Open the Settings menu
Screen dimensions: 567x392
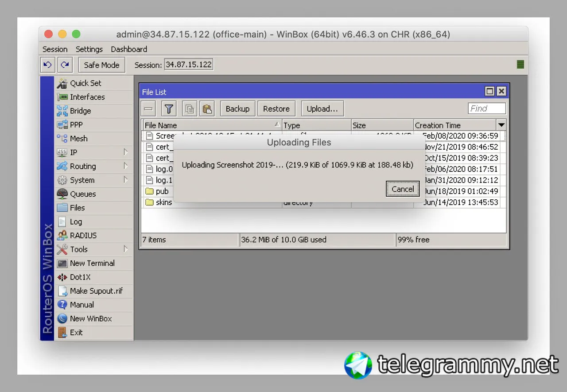pyautogui.click(x=89, y=49)
